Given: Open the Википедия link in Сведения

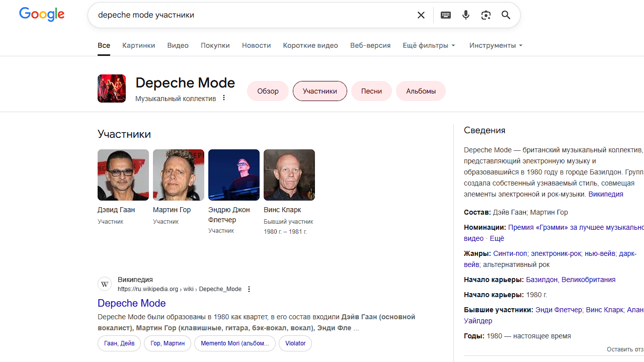Looking at the screenshot, I should click(606, 194).
